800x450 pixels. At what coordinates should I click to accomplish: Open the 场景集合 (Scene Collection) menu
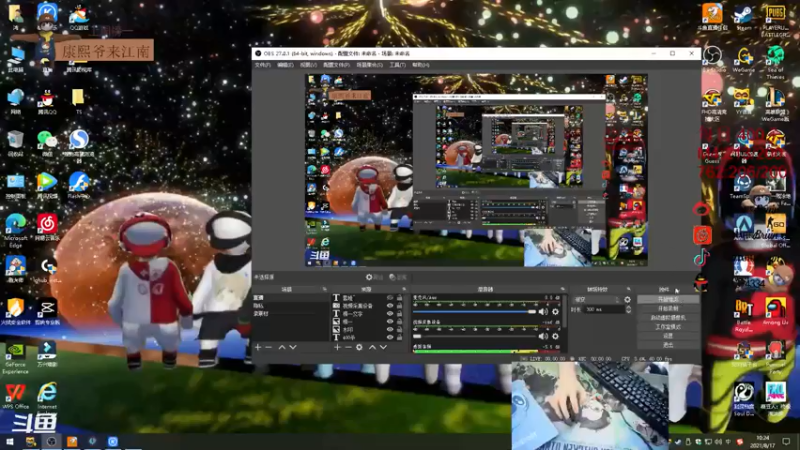point(369,65)
